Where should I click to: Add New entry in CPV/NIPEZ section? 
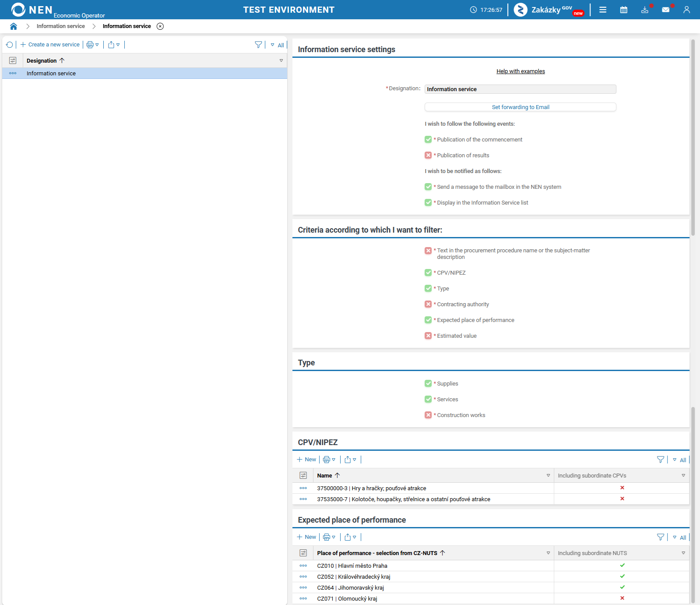306,460
